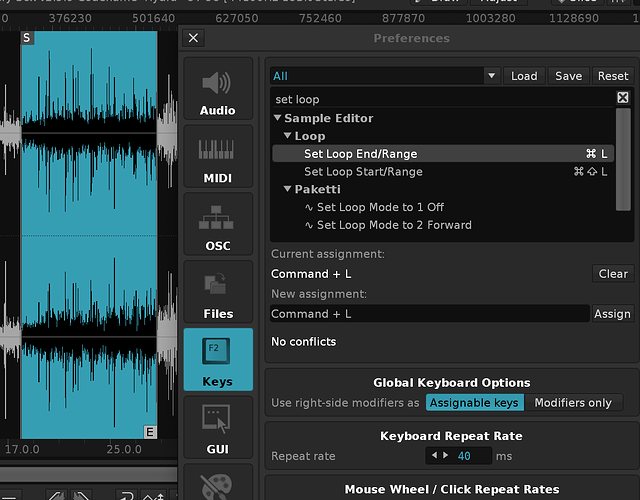Open the MIDI preferences tab
Screen dimensions: 640x500
point(218,156)
